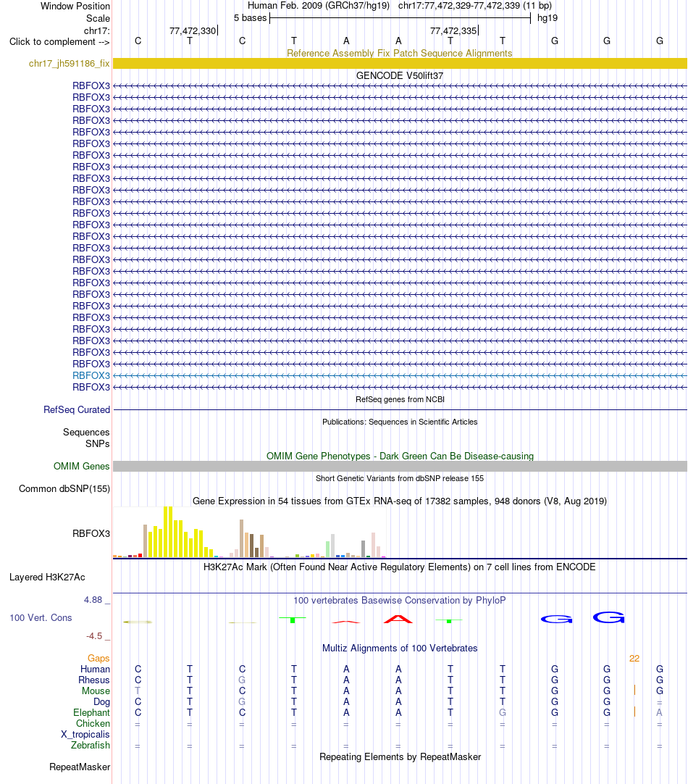Click the 'hg19' label beside the scale bar
Screen dimensions: 688x784
[547, 18]
